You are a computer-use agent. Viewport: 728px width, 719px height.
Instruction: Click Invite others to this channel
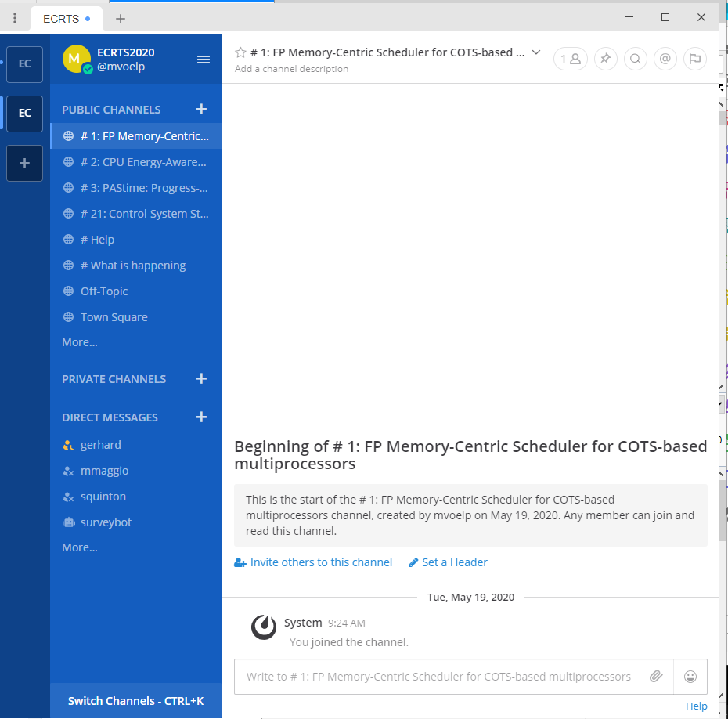pyautogui.click(x=313, y=562)
